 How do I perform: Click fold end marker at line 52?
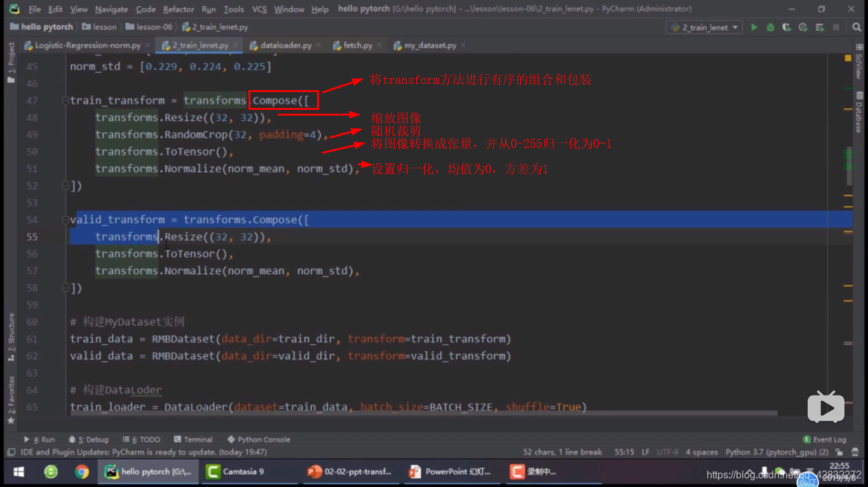click(65, 186)
